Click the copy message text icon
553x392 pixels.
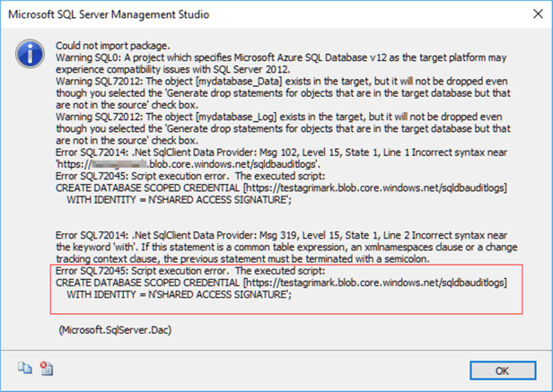20,368
